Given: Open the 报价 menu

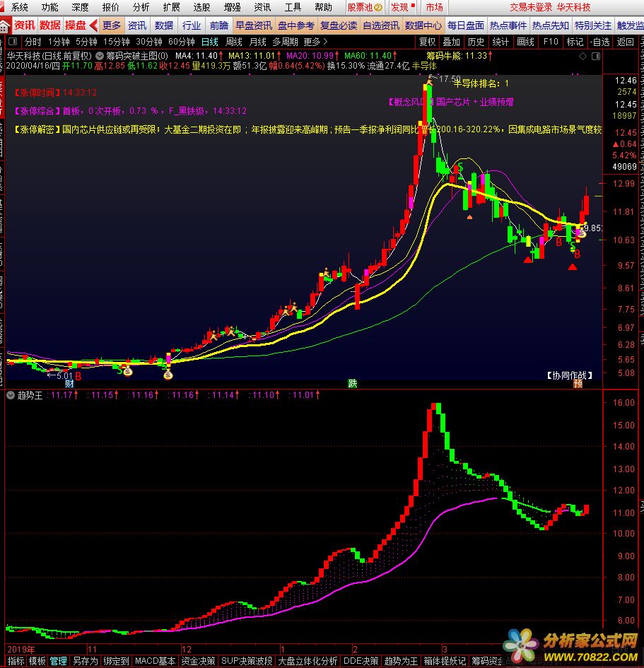Looking at the screenshot, I should coord(110,7).
